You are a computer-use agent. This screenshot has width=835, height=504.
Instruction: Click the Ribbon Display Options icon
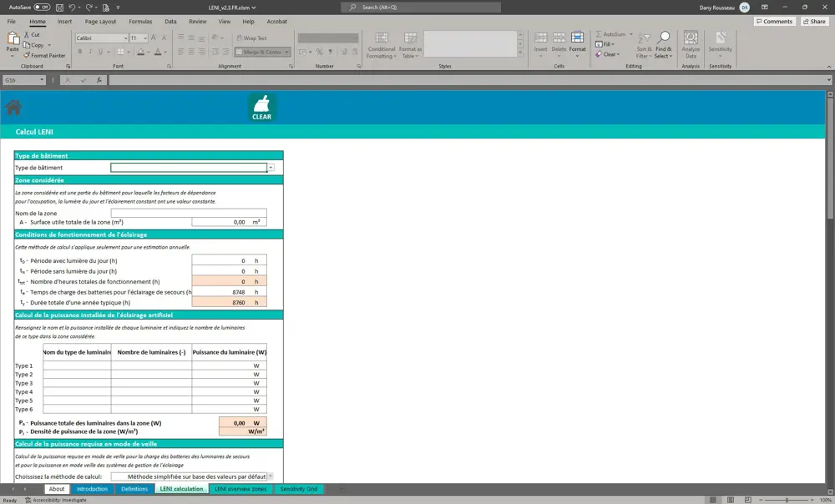click(765, 8)
